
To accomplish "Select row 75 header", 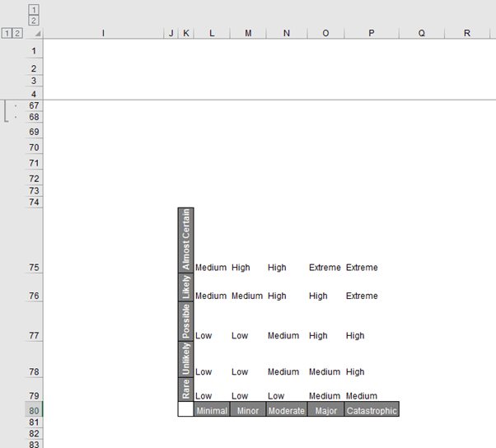I will tap(34, 268).
